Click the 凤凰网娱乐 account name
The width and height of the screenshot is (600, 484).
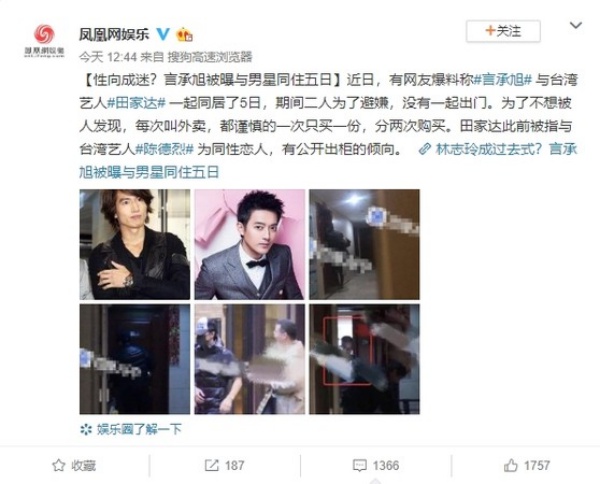114,34
